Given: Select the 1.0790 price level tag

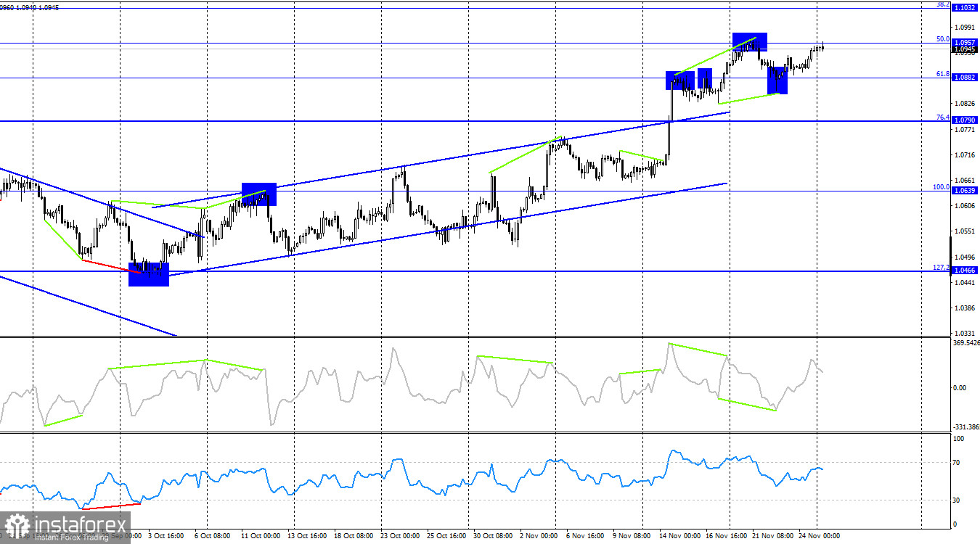Looking at the screenshot, I should pos(965,121).
